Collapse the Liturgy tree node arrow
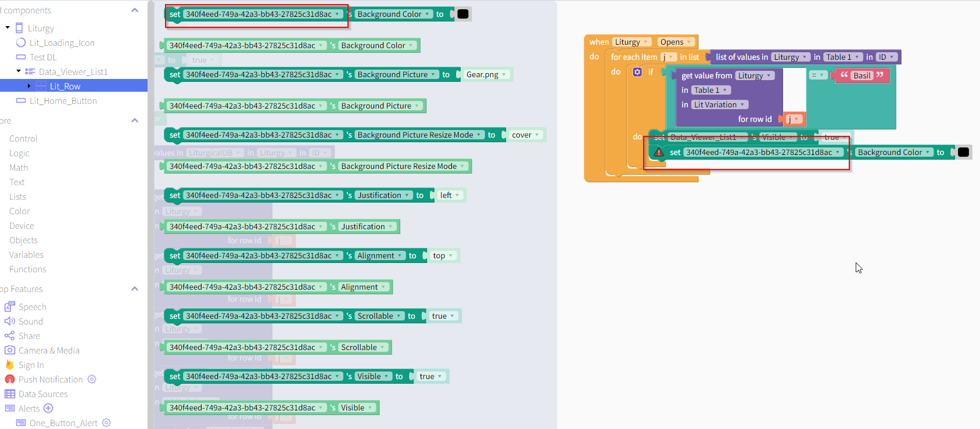This screenshot has height=429, width=980. (x=8, y=28)
